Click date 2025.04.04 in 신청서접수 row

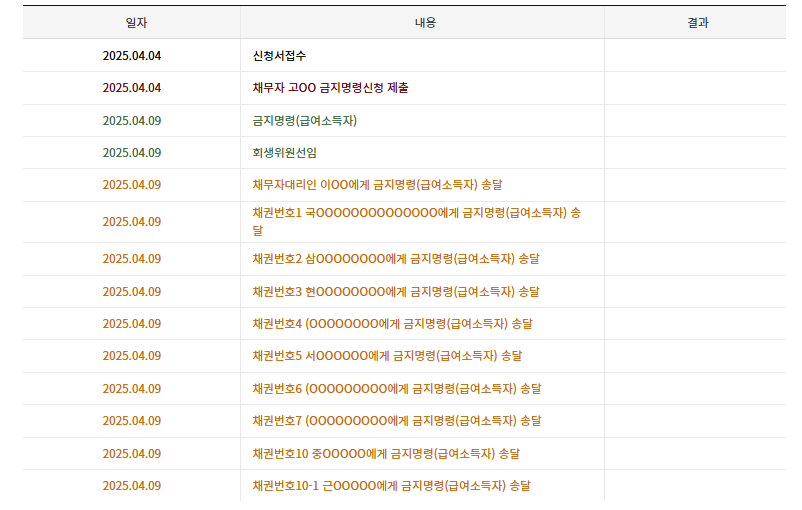[x=132, y=56]
